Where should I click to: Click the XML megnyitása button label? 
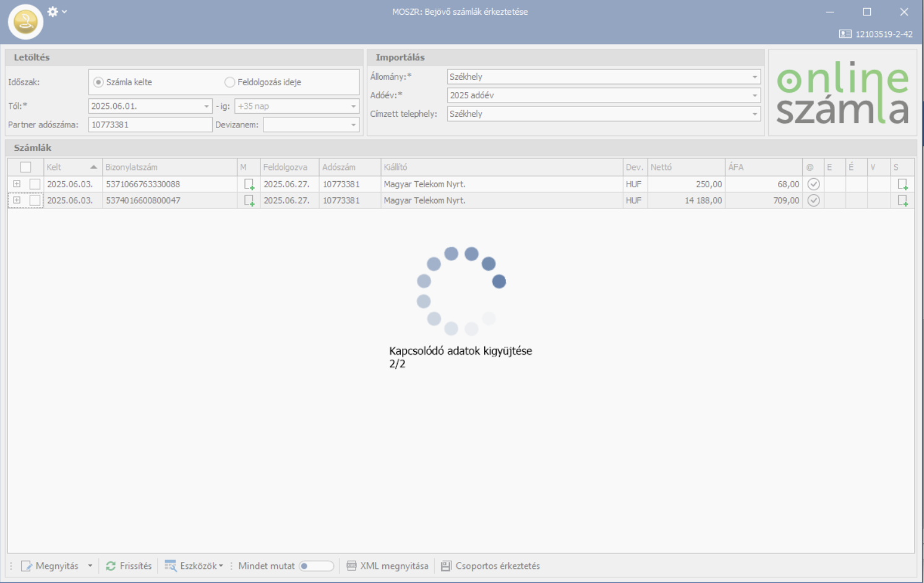394,566
